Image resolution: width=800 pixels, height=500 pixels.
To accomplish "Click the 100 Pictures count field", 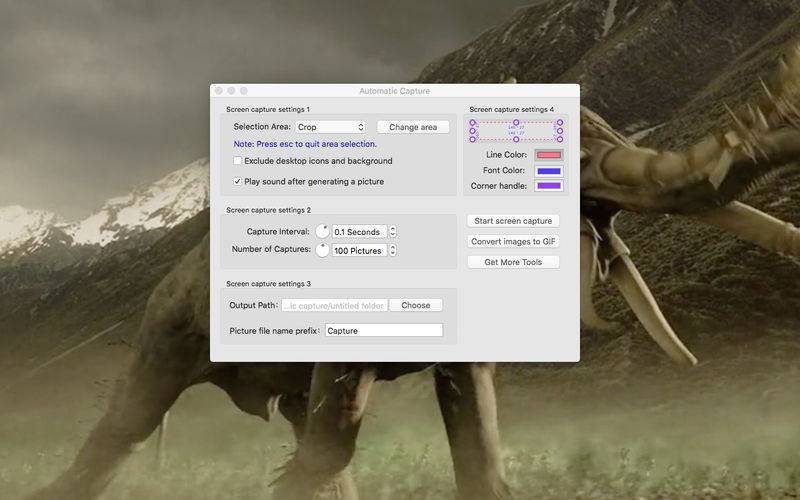I will (359, 251).
